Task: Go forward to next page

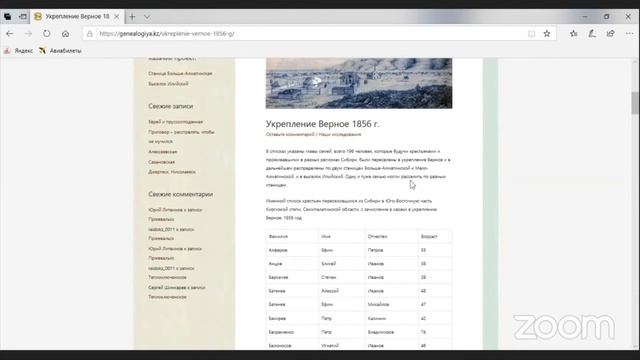Action: point(28,34)
